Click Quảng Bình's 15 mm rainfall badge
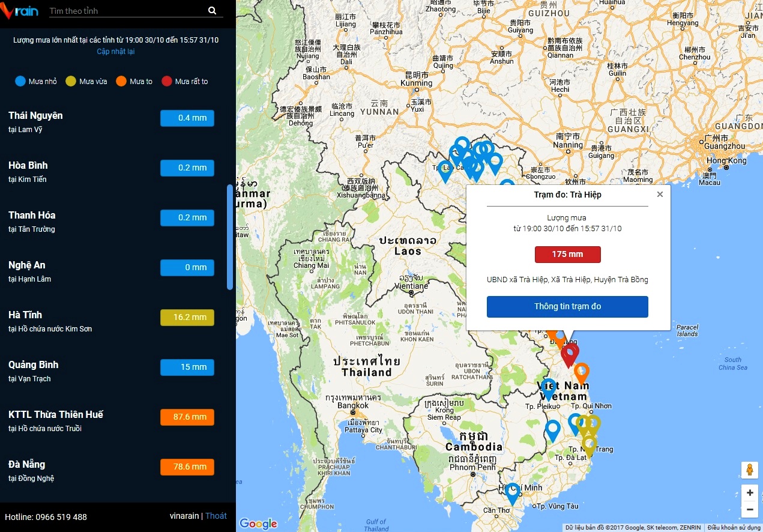 click(187, 367)
